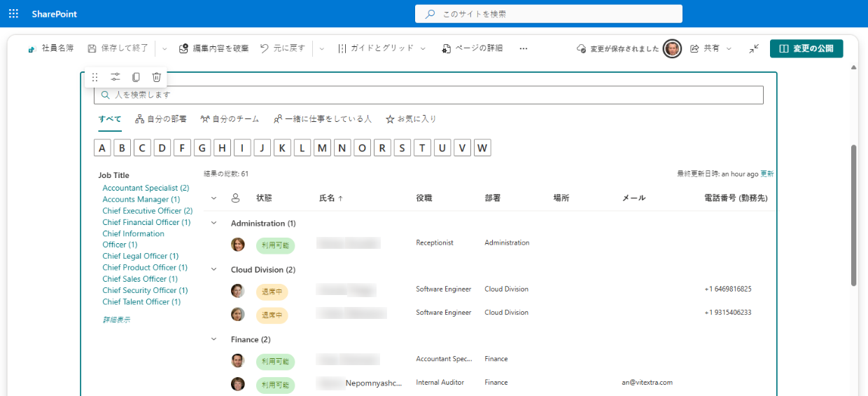Sort by 氏名 column header
This screenshot has height=396, width=868.
(x=331, y=198)
